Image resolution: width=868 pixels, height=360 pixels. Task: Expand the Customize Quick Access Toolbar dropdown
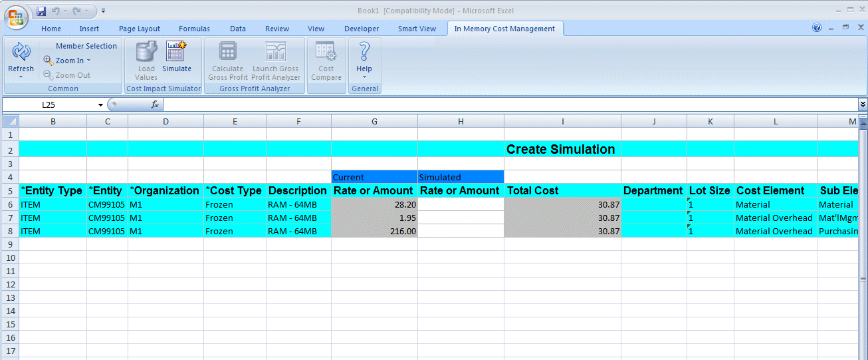coord(104,11)
